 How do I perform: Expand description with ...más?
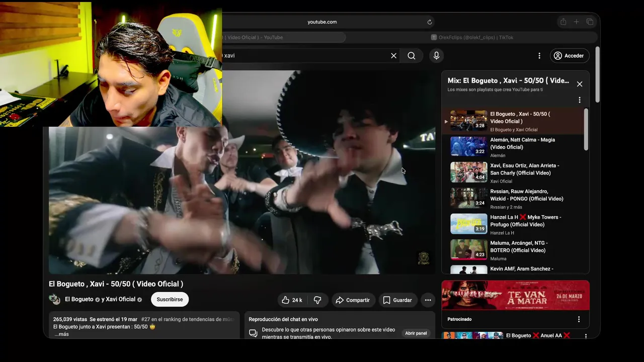pyautogui.click(x=61, y=334)
